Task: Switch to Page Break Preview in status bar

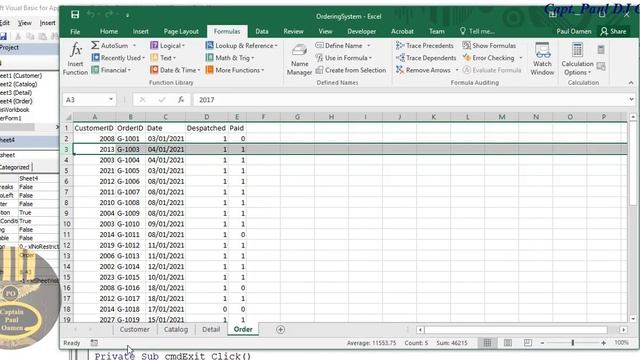Action: click(x=528, y=343)
